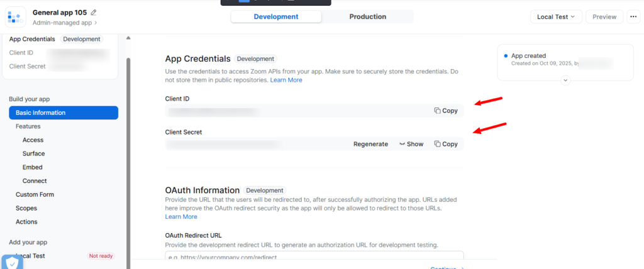Click the app logo icon
This screenshot has height=269, width=644.
16,17
